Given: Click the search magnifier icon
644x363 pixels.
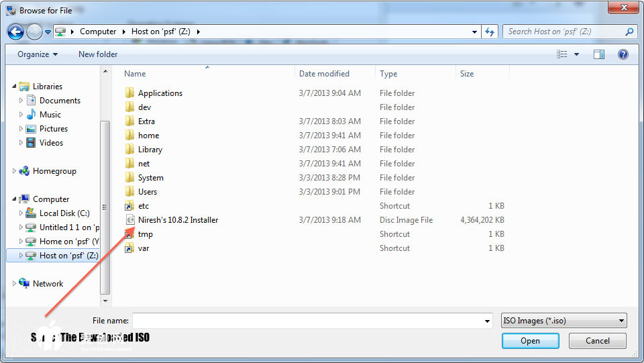Looking at the screenshot, I should [629, 32].
